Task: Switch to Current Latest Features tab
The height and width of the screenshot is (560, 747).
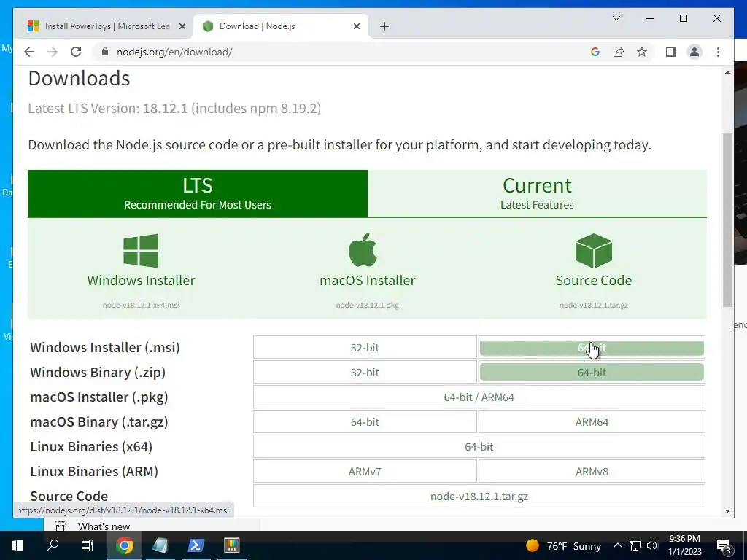Action: [537, 193]
